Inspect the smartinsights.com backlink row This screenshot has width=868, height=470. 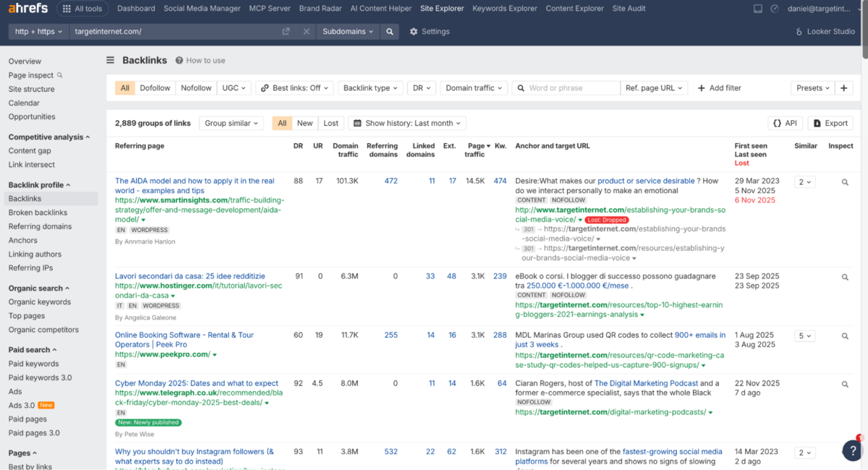pyautogui.click(x=845, y=182)
